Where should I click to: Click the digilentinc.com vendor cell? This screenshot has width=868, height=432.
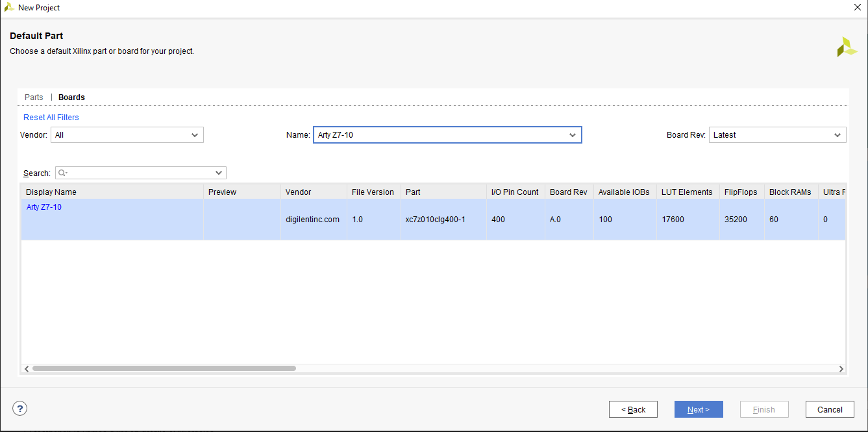click(x=312, y=220)
